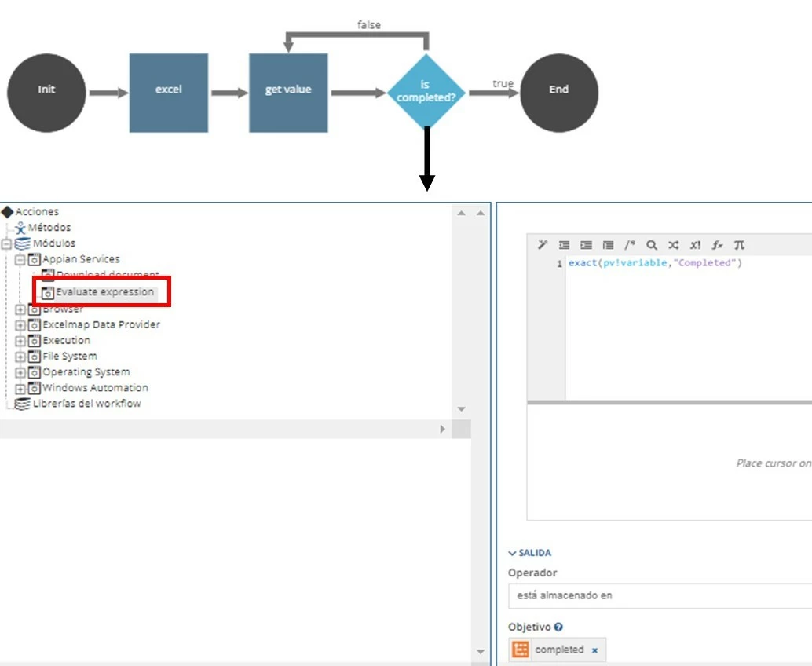812x666 pixels.
Task: Click the tree scroll up arrow
Action: coord(462,213)
